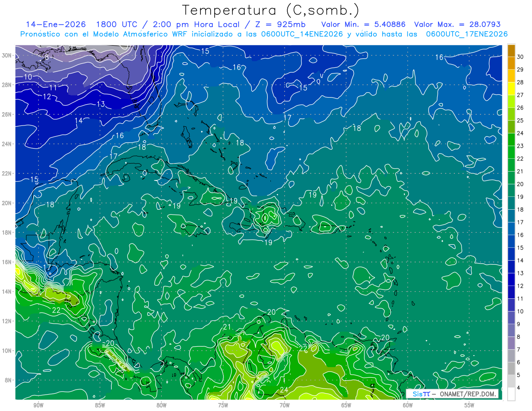Click the contour label '8' in the map's upper-left corner
The width and height of the screenshot is (532, 411).
click(47, 58)
